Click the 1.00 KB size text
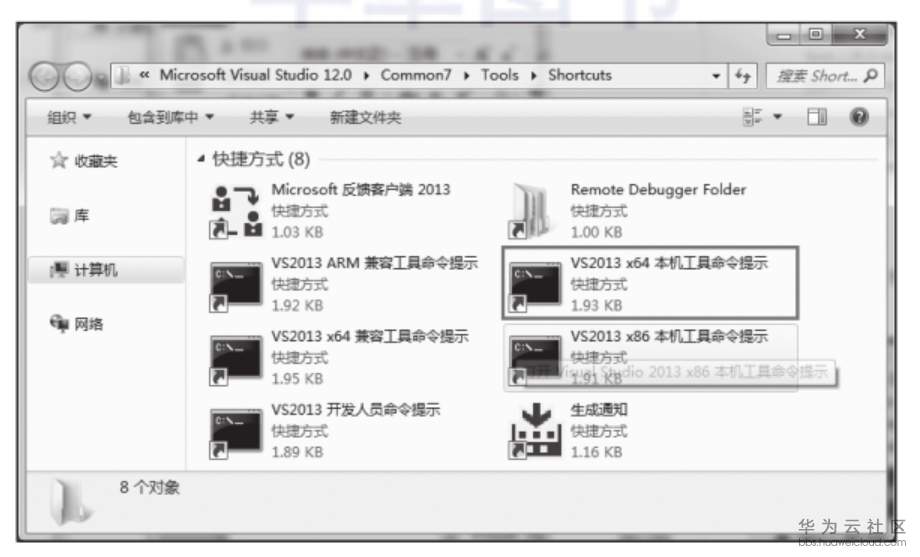 (596, 232)
